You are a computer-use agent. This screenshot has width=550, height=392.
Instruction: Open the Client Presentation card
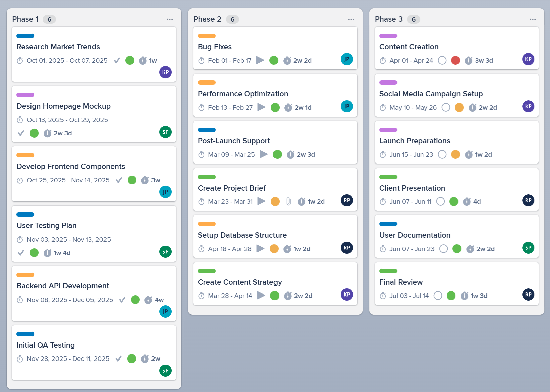pyautogui.click(x=412, y=188)
